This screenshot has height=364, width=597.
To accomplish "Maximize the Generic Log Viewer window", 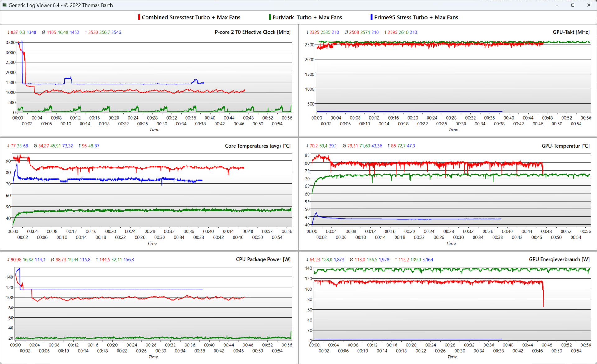I will click(x=572, y=5).
